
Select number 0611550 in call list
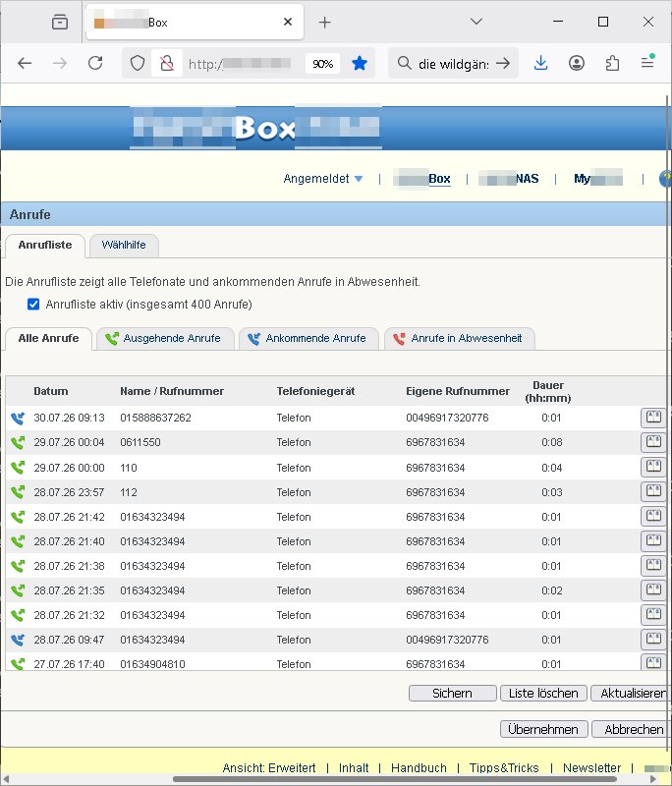pos(140,442)
